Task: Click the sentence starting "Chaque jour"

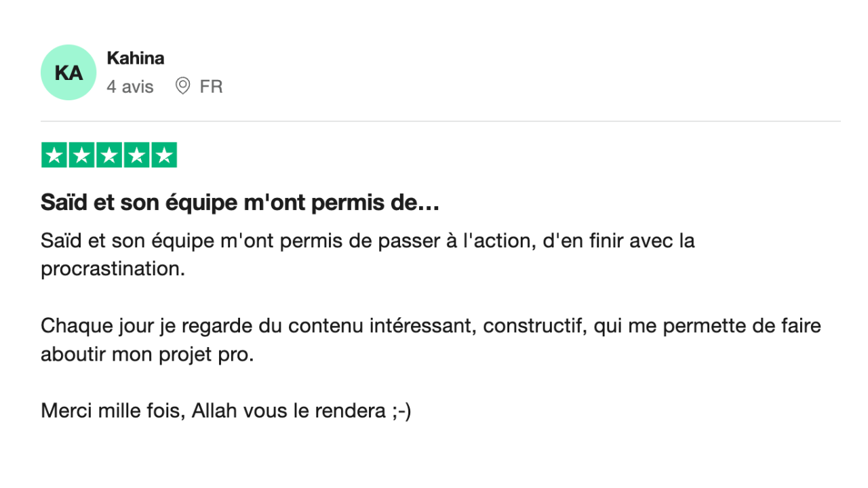Action: pyautogui.click(x=431, y=326)
